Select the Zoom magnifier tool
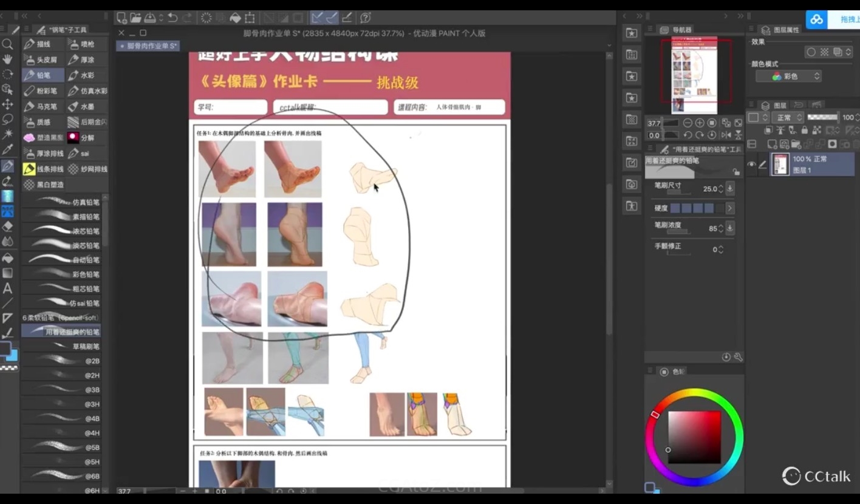 [7, 44]
